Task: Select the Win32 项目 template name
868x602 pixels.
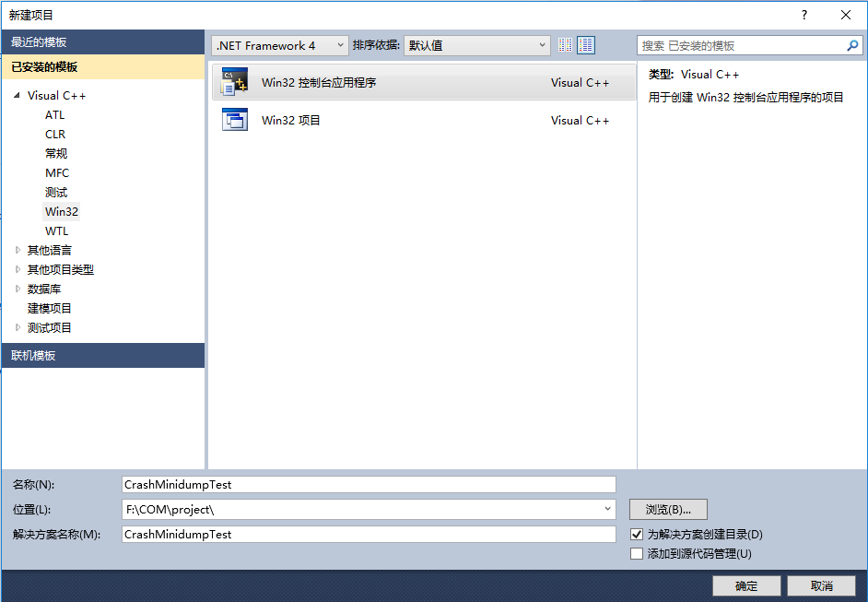Action: point(290,120)
